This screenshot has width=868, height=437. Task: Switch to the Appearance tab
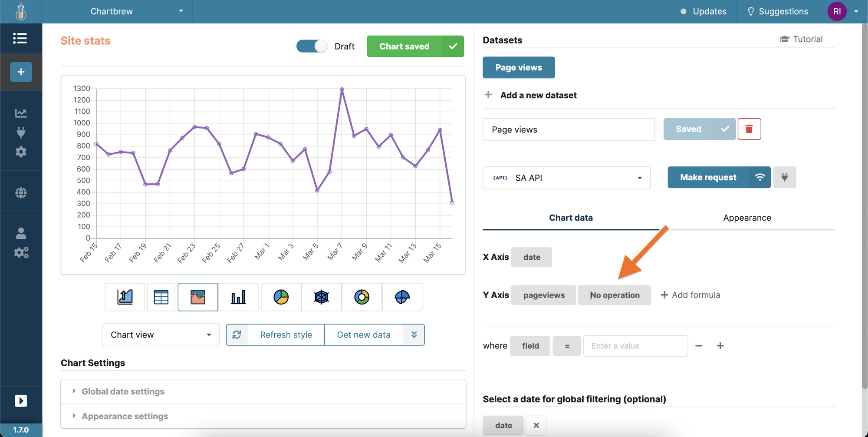pyautogui.click(x=747, y=218)
